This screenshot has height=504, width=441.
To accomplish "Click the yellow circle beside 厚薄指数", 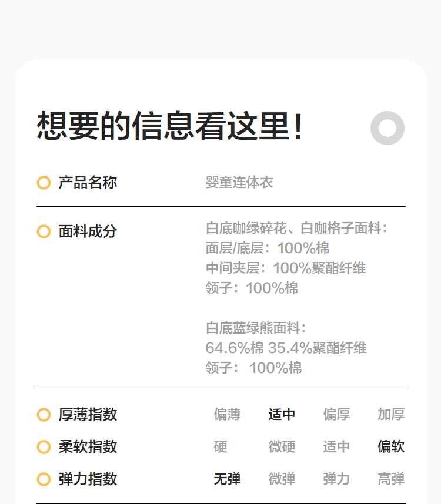I will click(x=44, y=415).
